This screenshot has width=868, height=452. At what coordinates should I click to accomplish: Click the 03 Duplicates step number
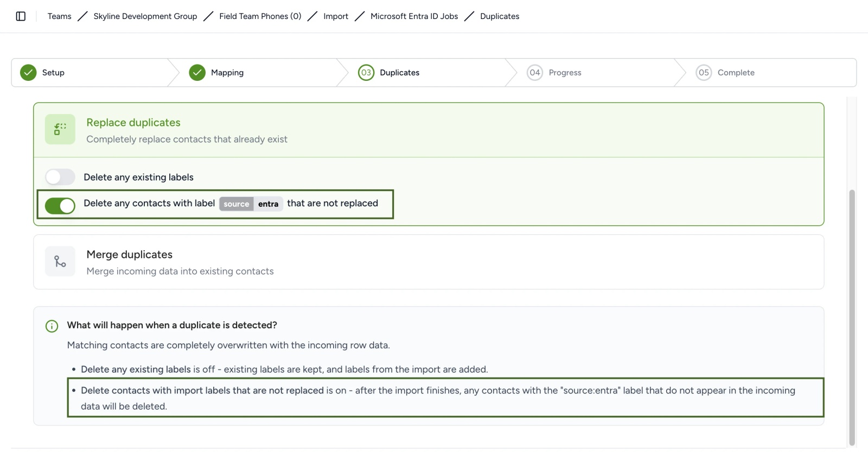pos(366,72)
